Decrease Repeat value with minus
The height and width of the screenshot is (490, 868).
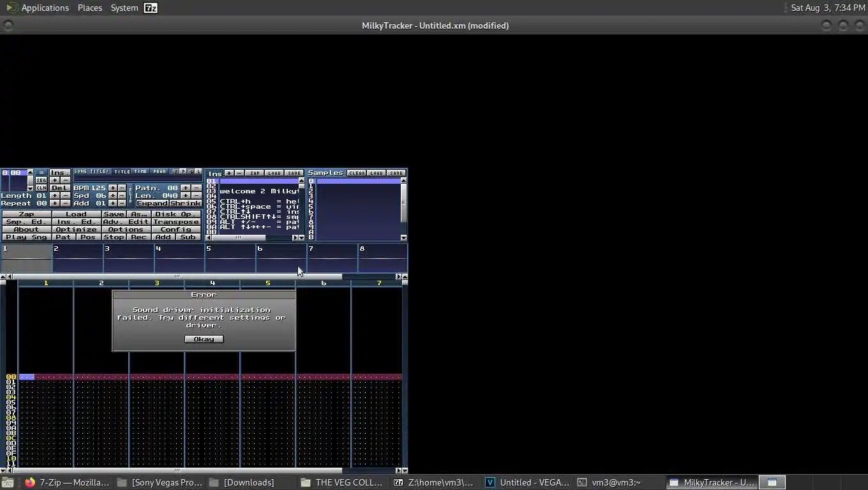click(66, 204)
